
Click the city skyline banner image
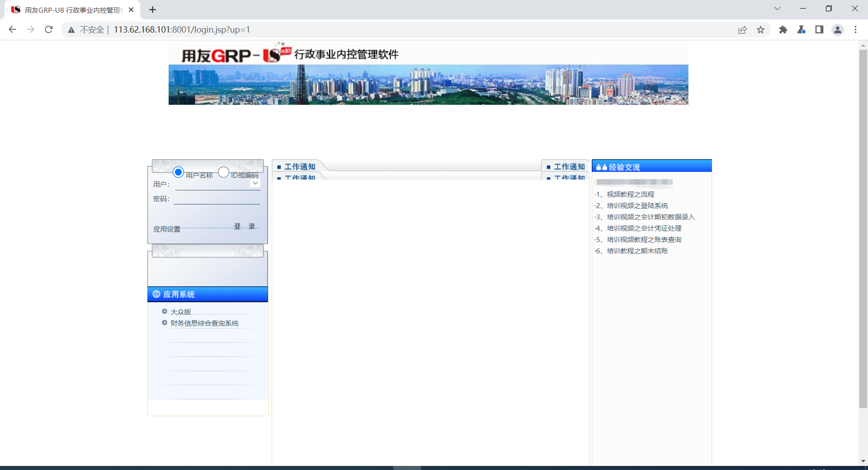tap(428, 85)
